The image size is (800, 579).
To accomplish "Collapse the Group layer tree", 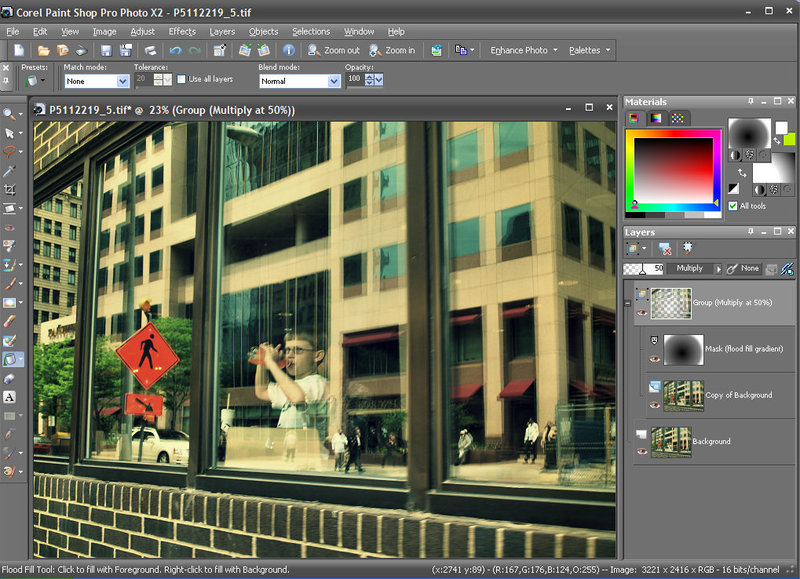I will 628,303.
